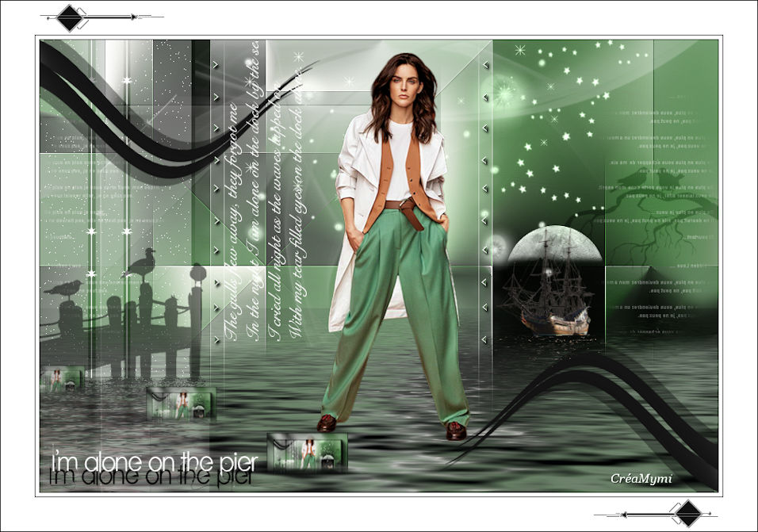Click the vertical line starting "With my tear filled eyes"
The height and width of the screenshot is (532, 758).
[x=297, y=203]
